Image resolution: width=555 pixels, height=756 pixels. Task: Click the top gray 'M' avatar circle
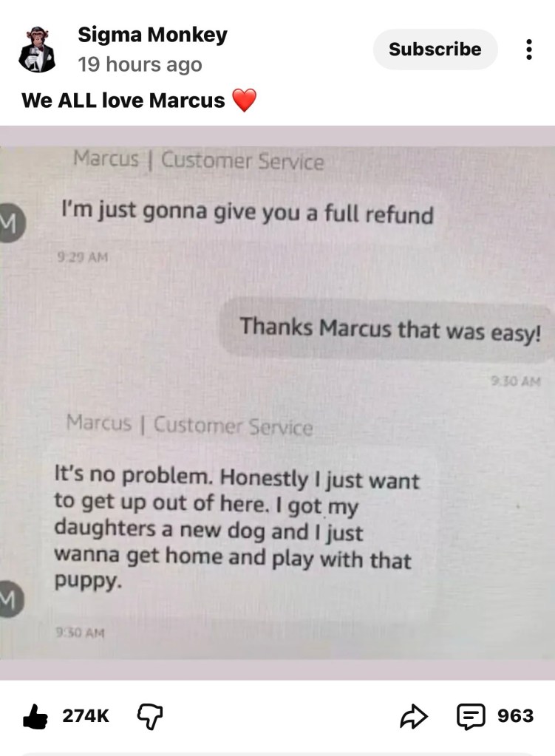click(x=10, y=222)
